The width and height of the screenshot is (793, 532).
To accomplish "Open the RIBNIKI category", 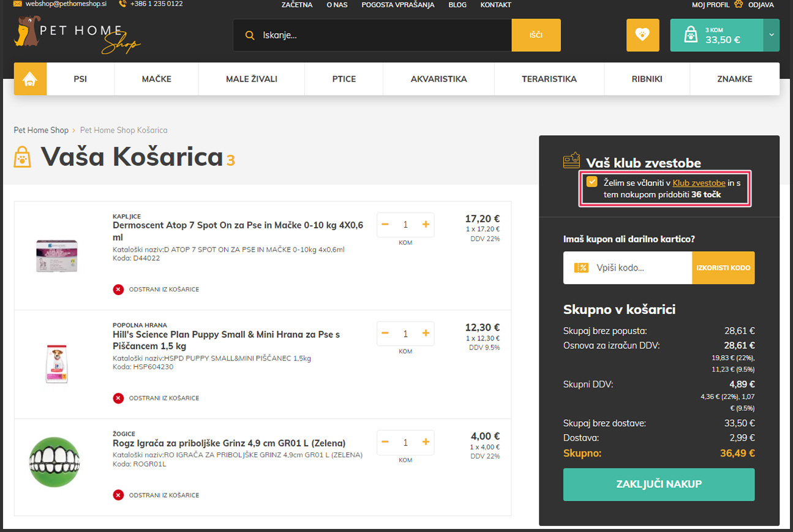I will pos(647,79).
